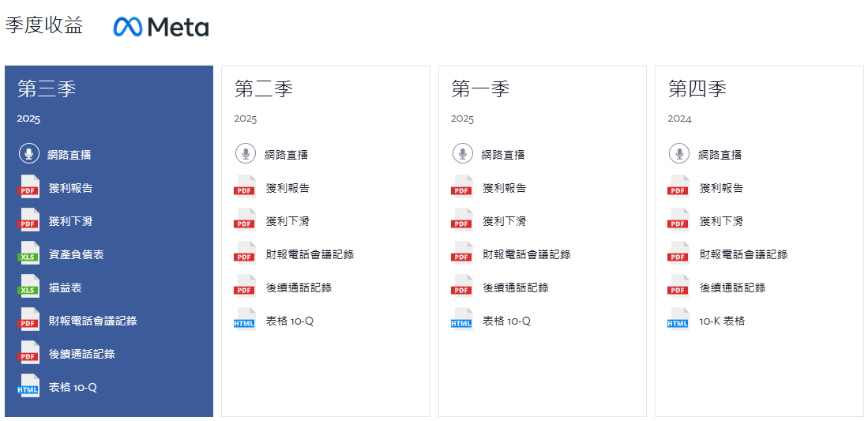The width and height of the screenshot is (868, 421).
Task: Click the 2024 year label
Action: (679, 118)
